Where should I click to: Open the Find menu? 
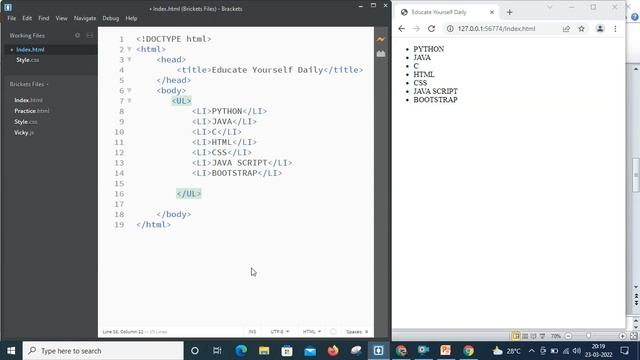44,18
